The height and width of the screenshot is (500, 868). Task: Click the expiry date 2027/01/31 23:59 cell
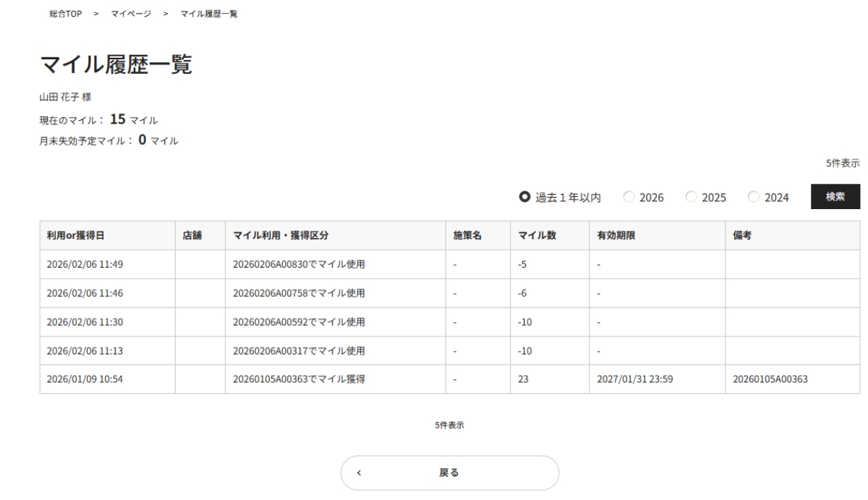[x=635, y=379]
